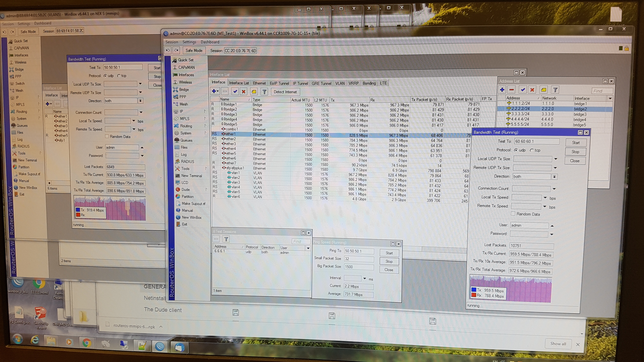Viewport: 644px width, 362px height.
Task: Open the Settings menu in MT_Test1 WinBox
Action: tap(189, 42)
